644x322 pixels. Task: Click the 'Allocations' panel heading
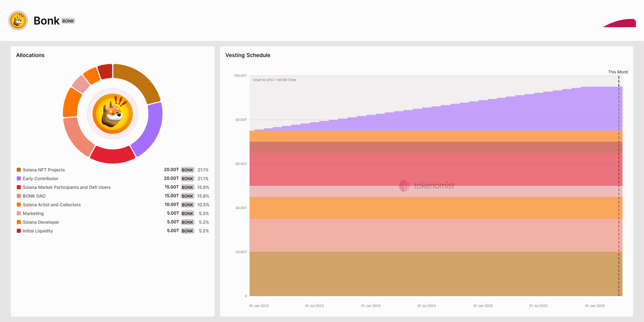(30, 55)
